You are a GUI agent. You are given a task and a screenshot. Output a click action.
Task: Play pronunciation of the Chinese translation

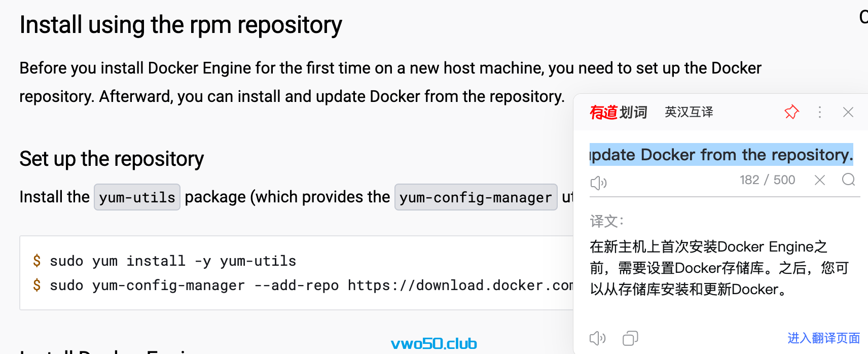pyautogui.click(x=598, y=338)
